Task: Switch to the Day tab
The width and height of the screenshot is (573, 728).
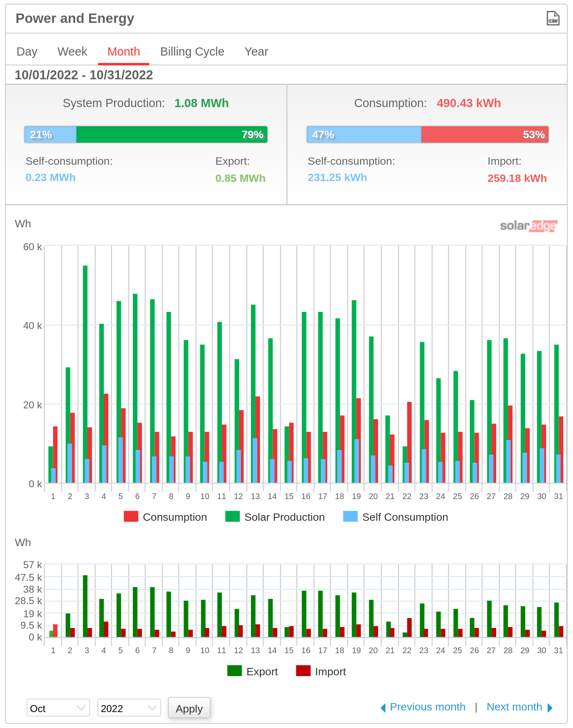Action: (27, 52)
